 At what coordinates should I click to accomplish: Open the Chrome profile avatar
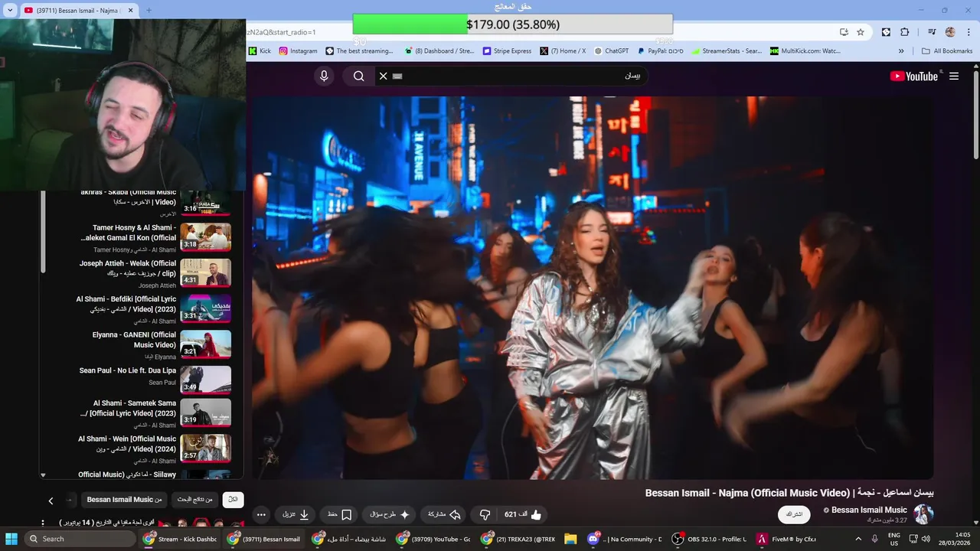point(950,32)
